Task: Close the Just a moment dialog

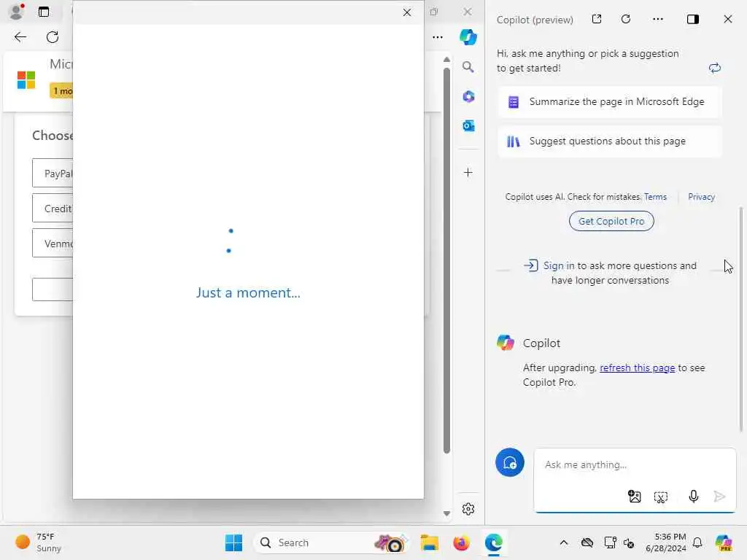Action: pos(407,12)
